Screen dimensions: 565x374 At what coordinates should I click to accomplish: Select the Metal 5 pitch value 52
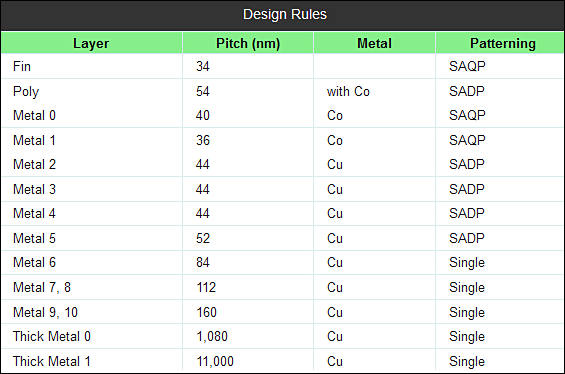coord(203,238)
